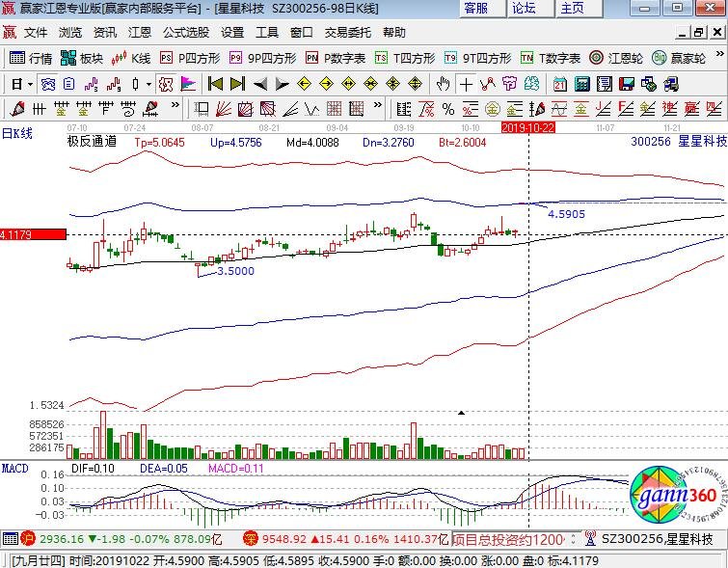Toggle the 权 rights adjustment button
This screenshot has width=728, height=568.
[x=166, y=85]
